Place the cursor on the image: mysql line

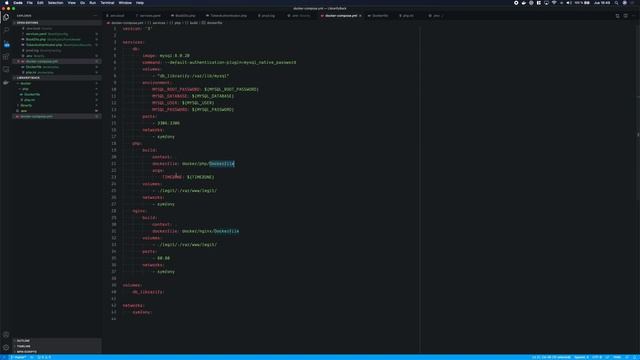(166, 56)
